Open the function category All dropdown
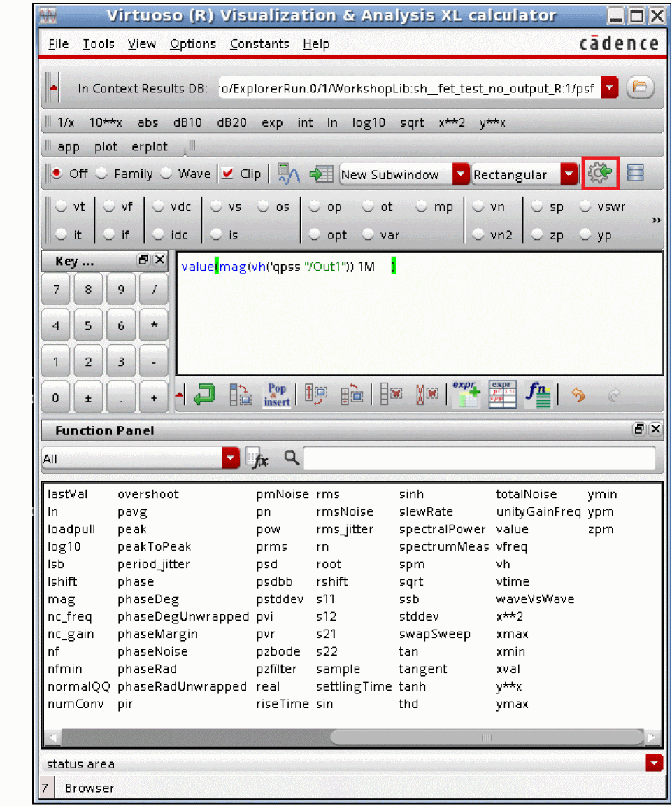Screen dimensions: 672x806 [x=231, y=459]
